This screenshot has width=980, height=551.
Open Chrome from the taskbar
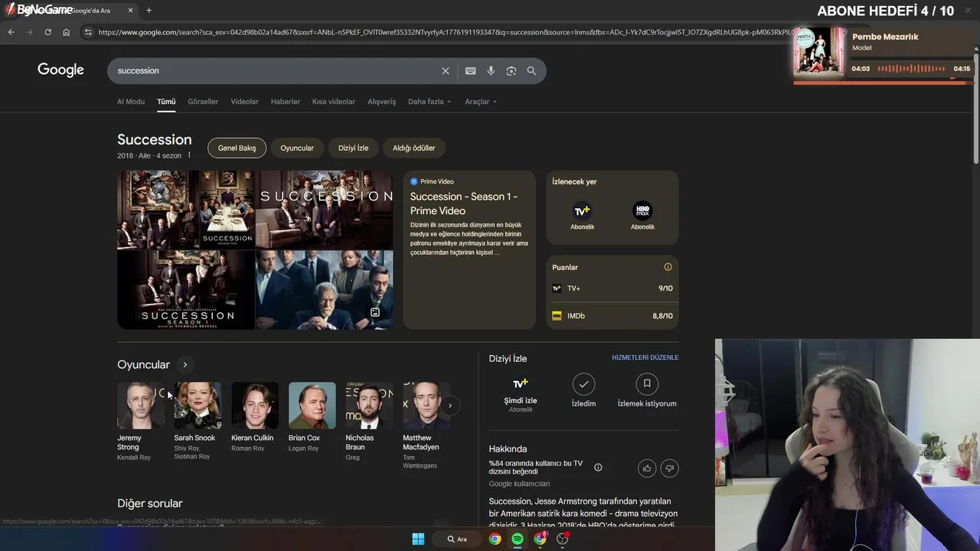(x=495, y=539)
